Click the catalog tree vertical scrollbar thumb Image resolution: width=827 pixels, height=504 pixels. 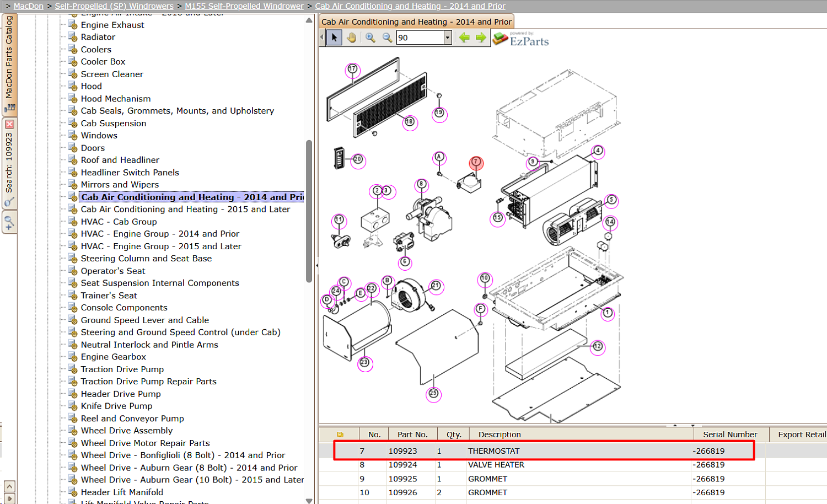309,211
